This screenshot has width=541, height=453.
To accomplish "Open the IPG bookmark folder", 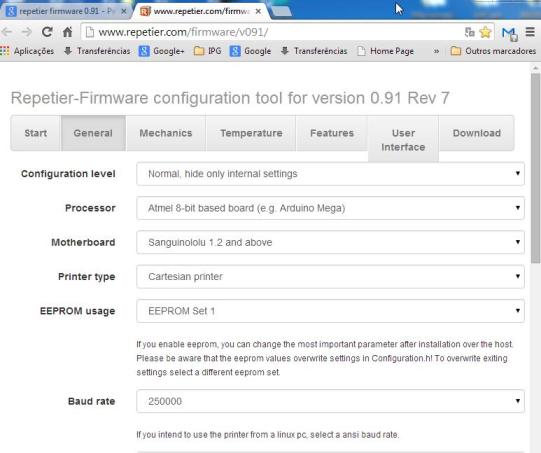I will 207,51.
